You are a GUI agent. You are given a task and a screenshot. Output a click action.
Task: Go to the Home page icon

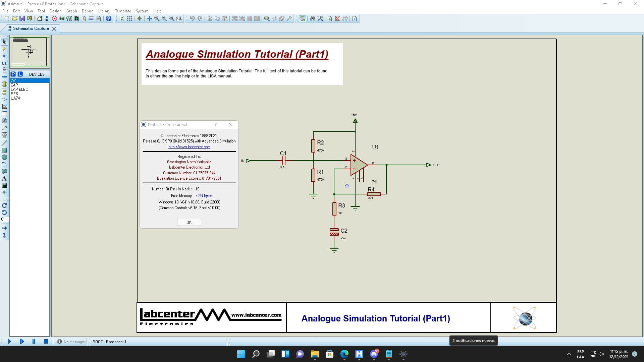[40, 19]
